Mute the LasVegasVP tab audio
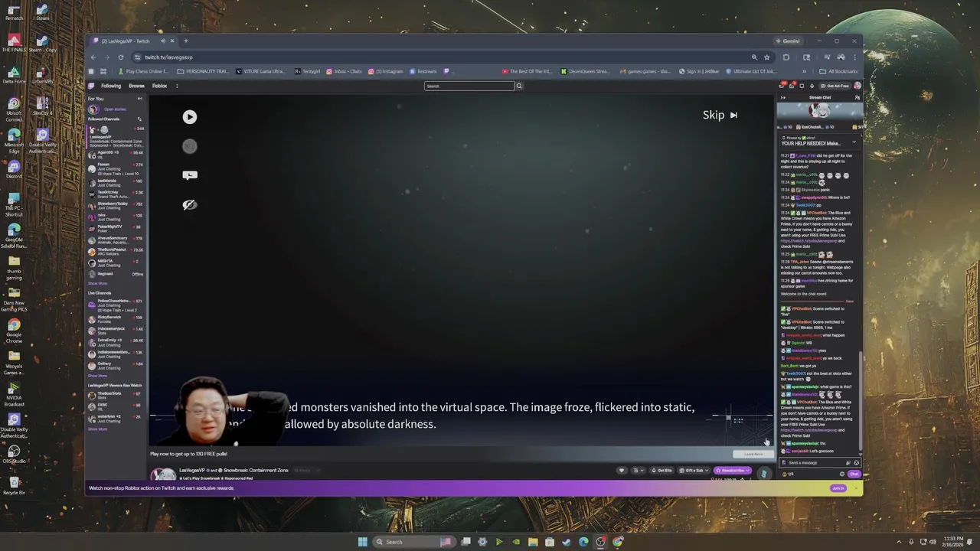Viewport: 980px width, 551px height. coord(162,41)
